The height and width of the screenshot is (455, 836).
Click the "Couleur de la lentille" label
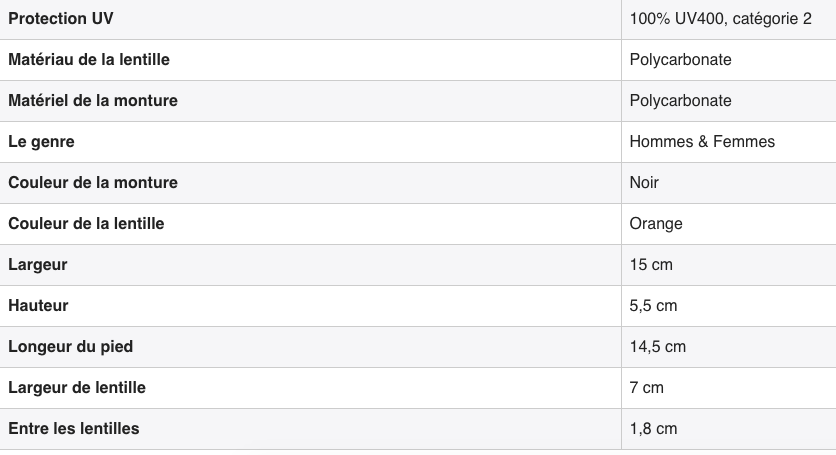pyautogui.click(x=86, y=224)
